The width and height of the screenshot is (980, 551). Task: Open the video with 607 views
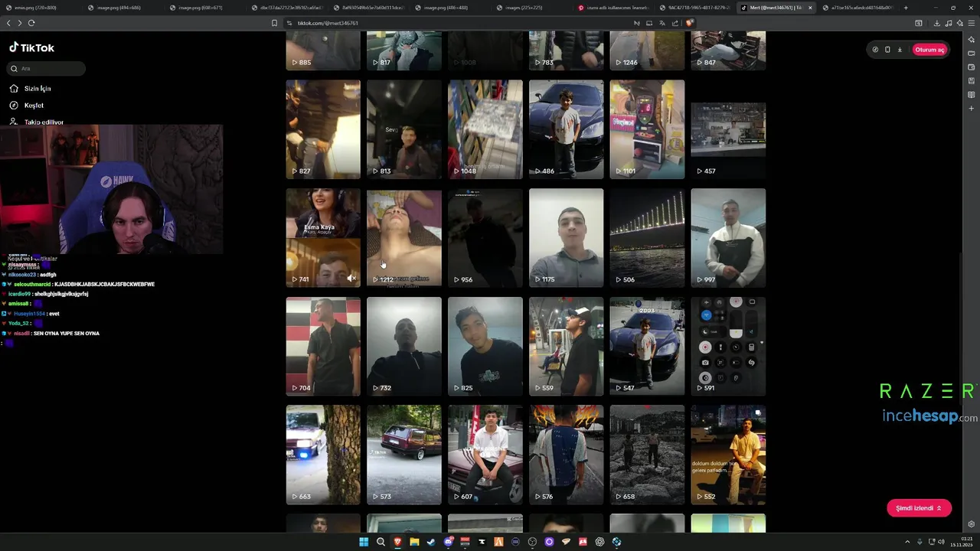click(485, 455)
